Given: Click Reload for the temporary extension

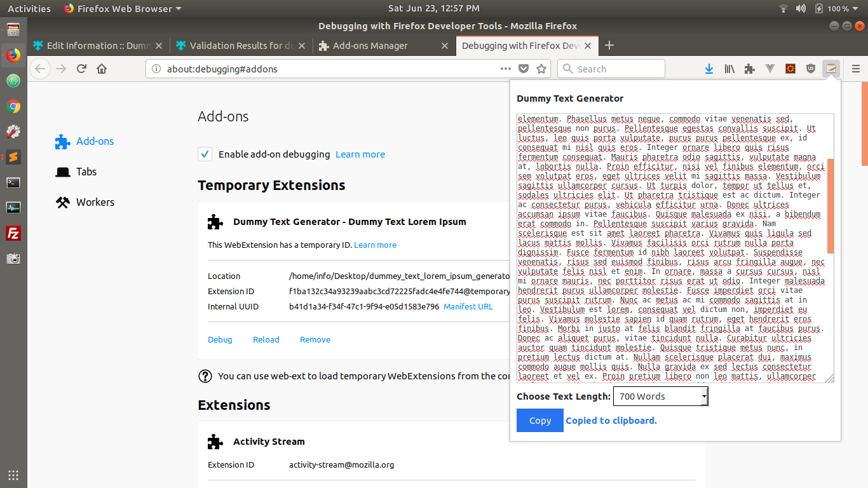Looking at the screenshot, I should click(266, 339).
